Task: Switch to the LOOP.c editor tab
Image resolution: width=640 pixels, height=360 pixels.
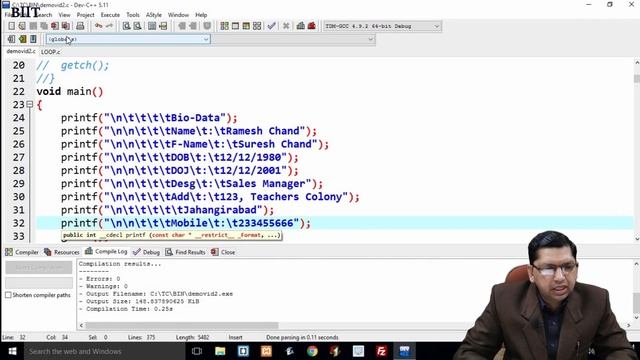Action: [x=50, y=52]
